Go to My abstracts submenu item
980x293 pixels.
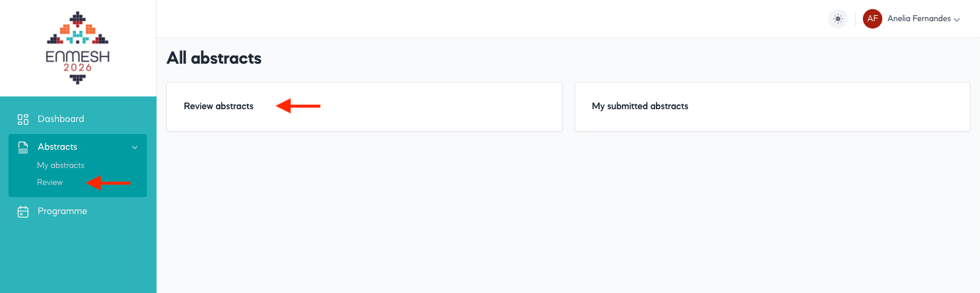(x=61, y=166)
